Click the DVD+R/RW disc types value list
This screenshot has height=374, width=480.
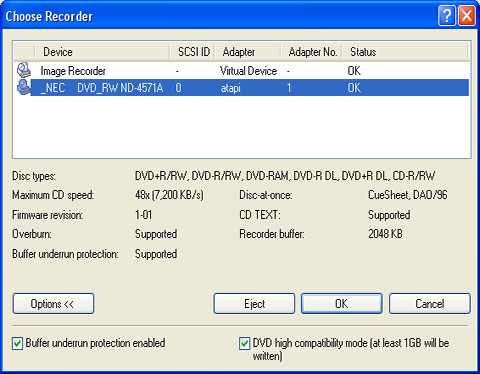(x=285, y=176)
